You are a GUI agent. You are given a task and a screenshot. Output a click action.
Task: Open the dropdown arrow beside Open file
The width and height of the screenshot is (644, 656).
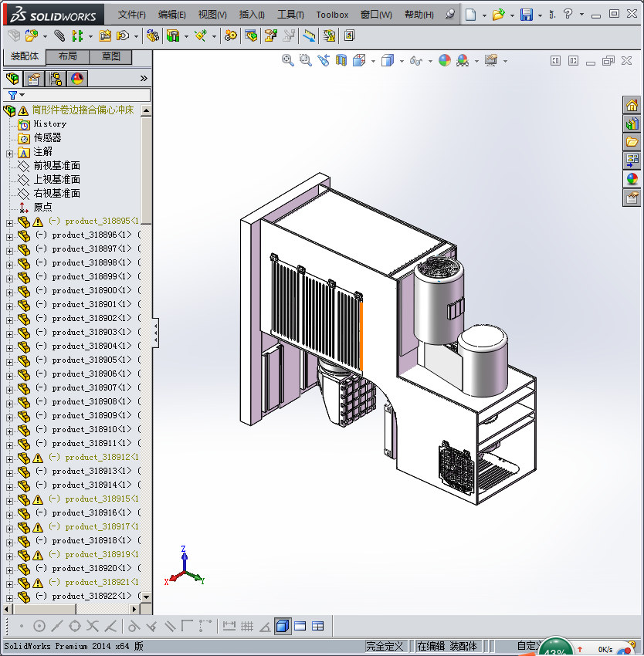512,15
